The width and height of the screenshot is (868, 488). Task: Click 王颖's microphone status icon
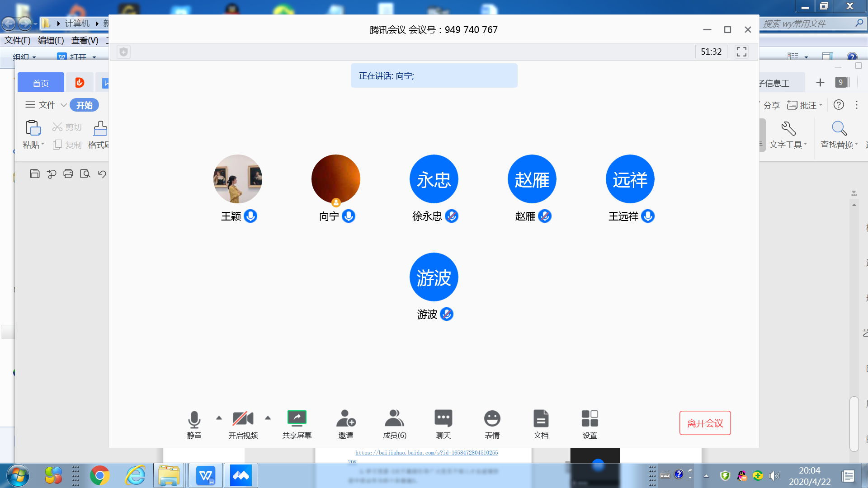click(250, 216)
